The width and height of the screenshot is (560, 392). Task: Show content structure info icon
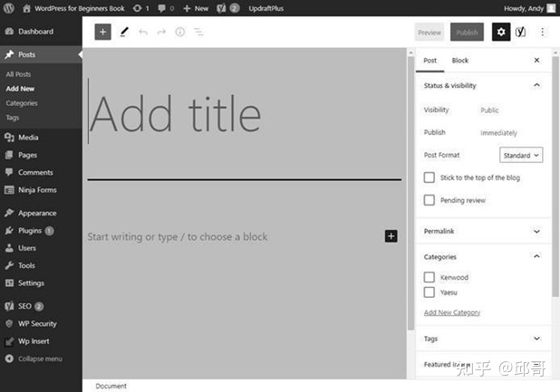pos(180,32)
